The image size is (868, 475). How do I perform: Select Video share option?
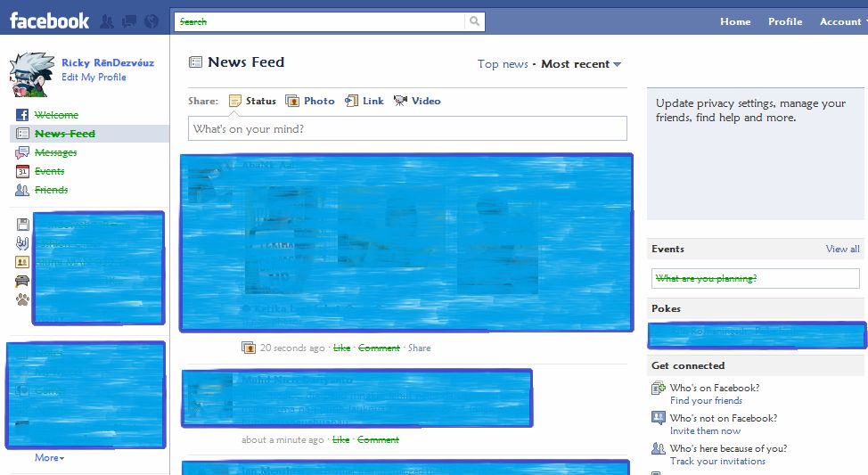click(426, 101)
